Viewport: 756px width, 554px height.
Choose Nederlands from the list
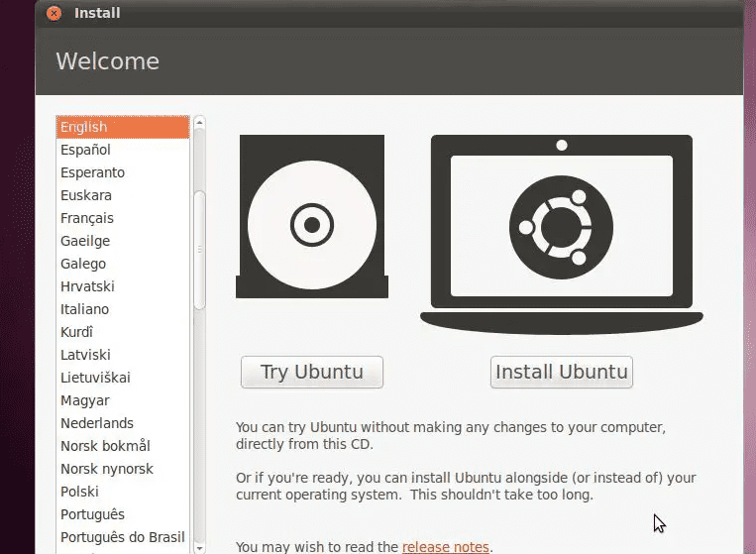[x=97, y=423]
